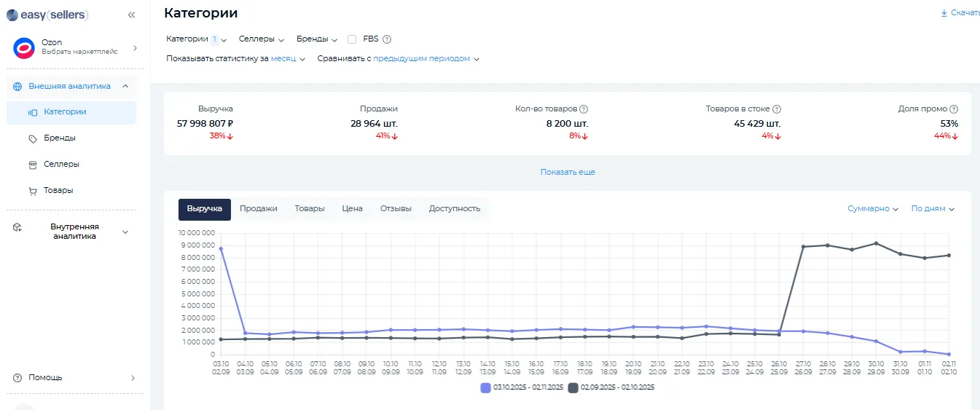Toggle 02.09.2025 - 02.10.2025 legend series
Screen dimensions: 980x410
click(x=612, y=387)
